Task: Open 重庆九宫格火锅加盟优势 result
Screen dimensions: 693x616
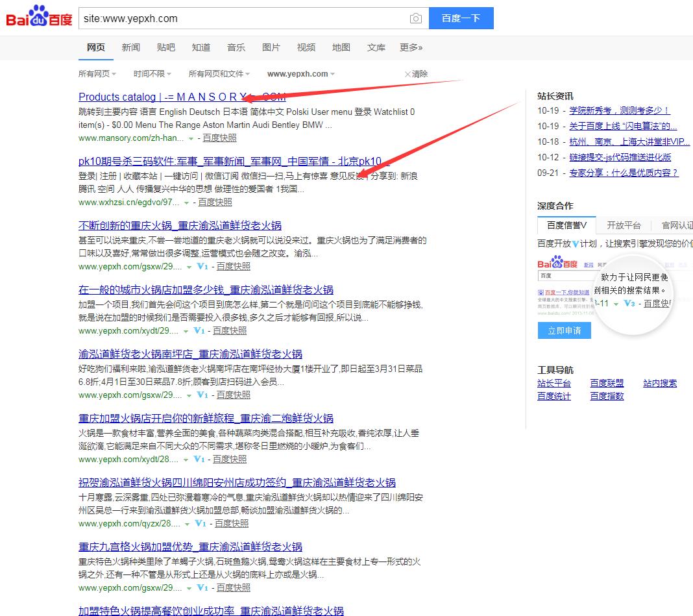Action: [x=191, y=547]
